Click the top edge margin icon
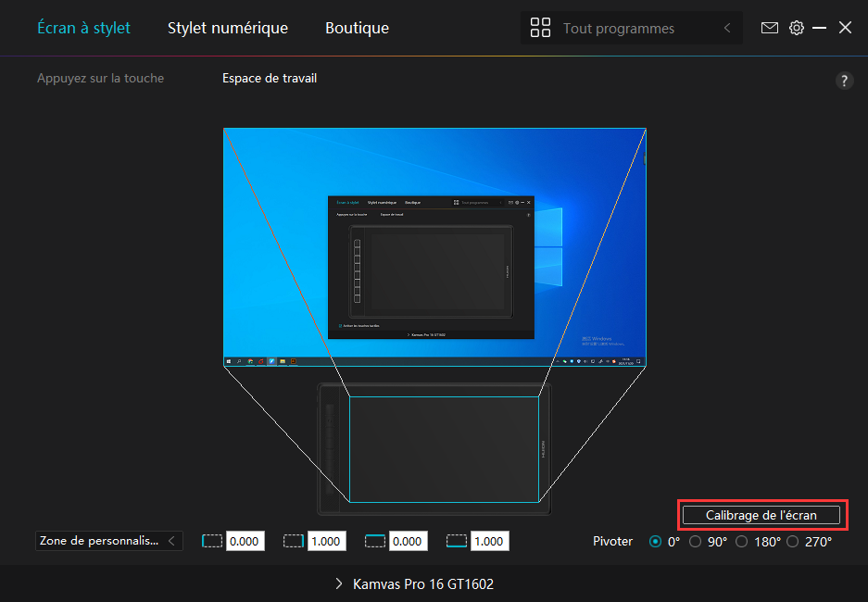This screenshot has width=868, height=602. [375, 541]
